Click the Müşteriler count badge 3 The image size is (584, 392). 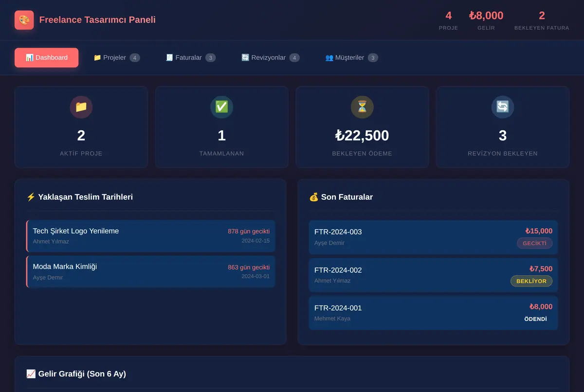373,57
